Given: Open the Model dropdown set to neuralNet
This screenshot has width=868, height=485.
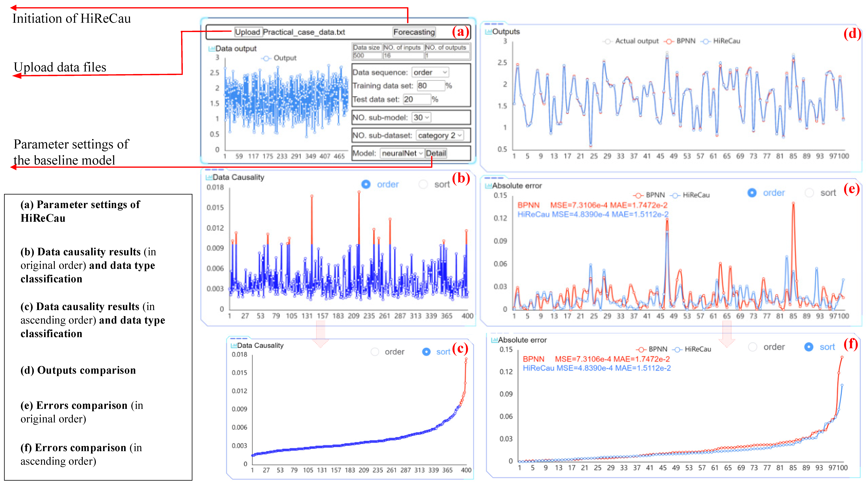Looking at the screenshot, I should (x=402, y=153).
